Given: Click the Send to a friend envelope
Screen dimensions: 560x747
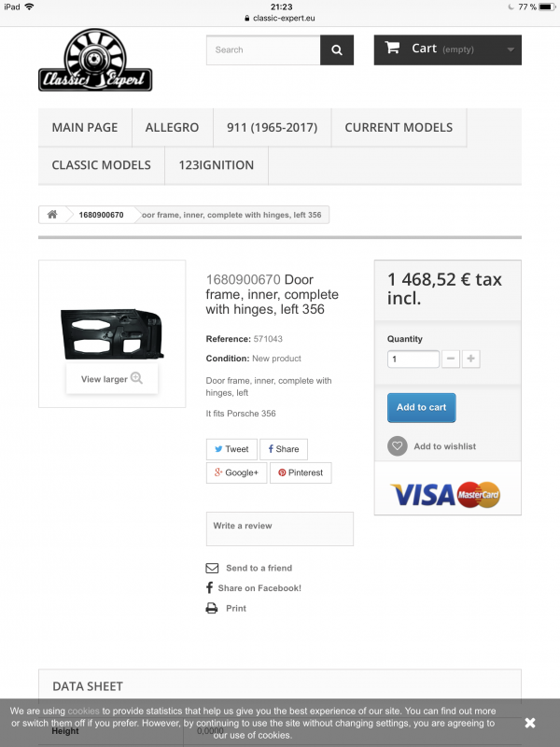Looking at the screenshot, I should coord(212,568).
